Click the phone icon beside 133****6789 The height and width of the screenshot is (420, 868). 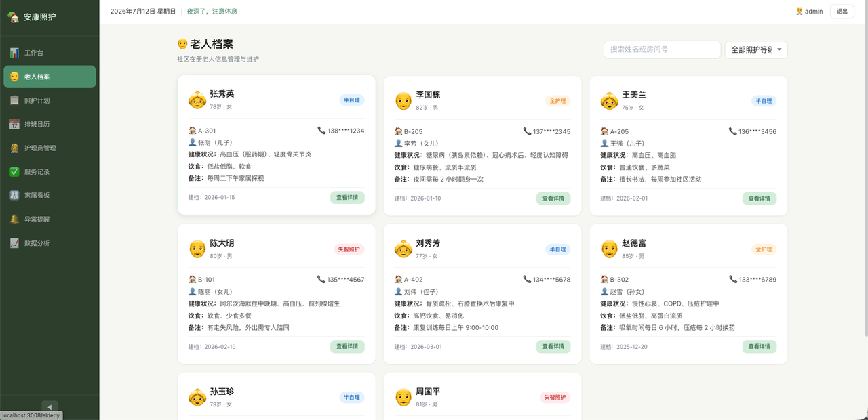733,279
